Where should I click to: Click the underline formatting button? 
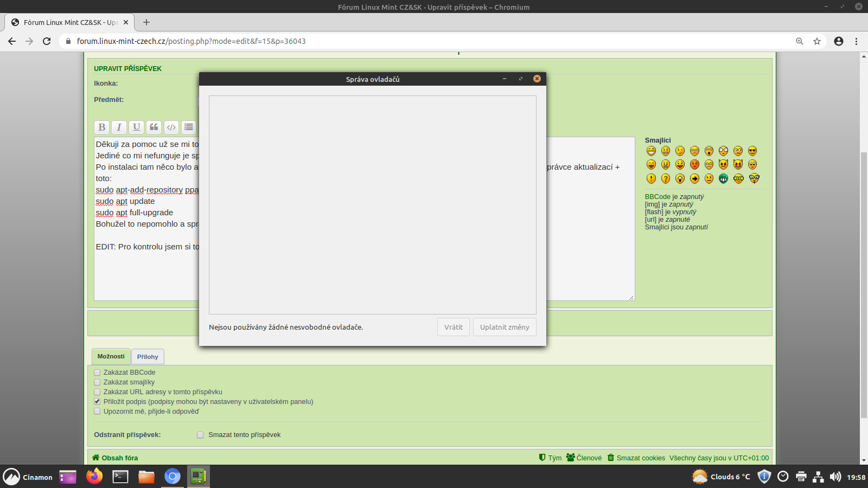tap(136, 127)
